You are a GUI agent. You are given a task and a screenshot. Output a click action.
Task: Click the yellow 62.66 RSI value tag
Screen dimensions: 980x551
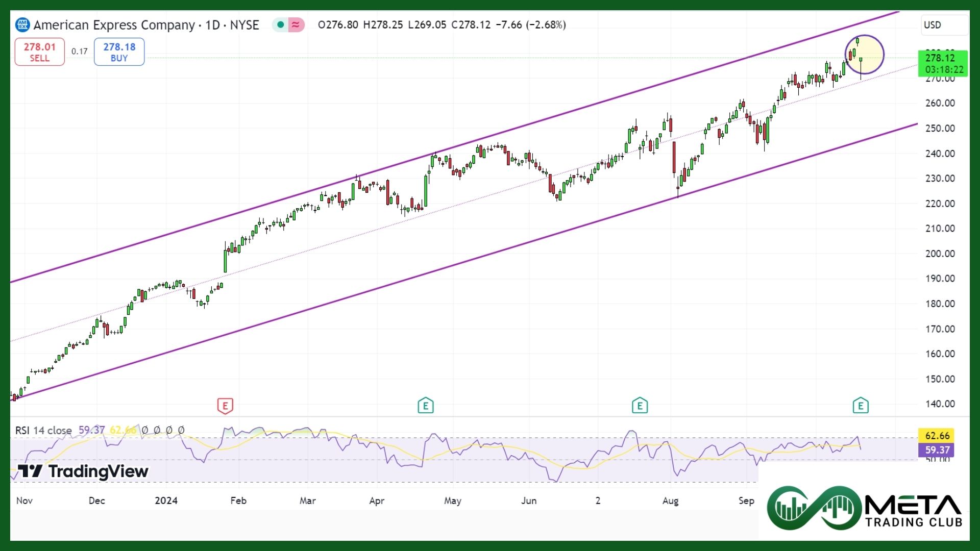click(x=937, y=436)
